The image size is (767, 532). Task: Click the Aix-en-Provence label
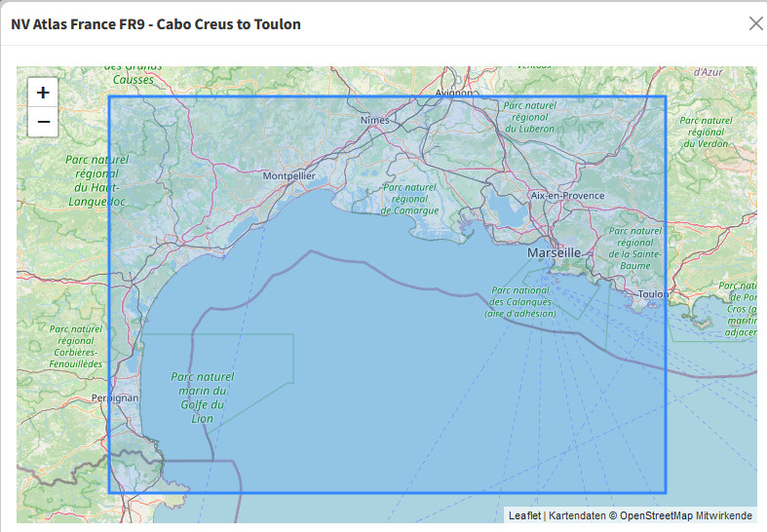[x=567, y=195]
